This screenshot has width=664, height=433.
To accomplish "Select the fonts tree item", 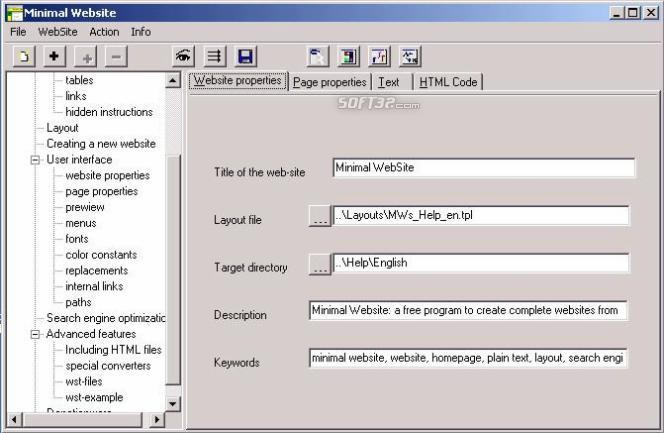I will pyautogui.click(x=77, y=239).
